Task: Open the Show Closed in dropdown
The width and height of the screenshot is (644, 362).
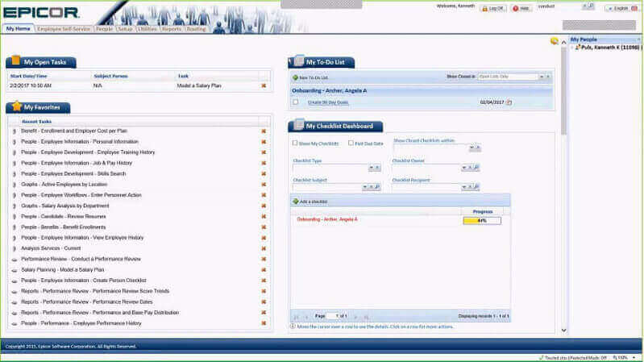Action: click(542, 77)
